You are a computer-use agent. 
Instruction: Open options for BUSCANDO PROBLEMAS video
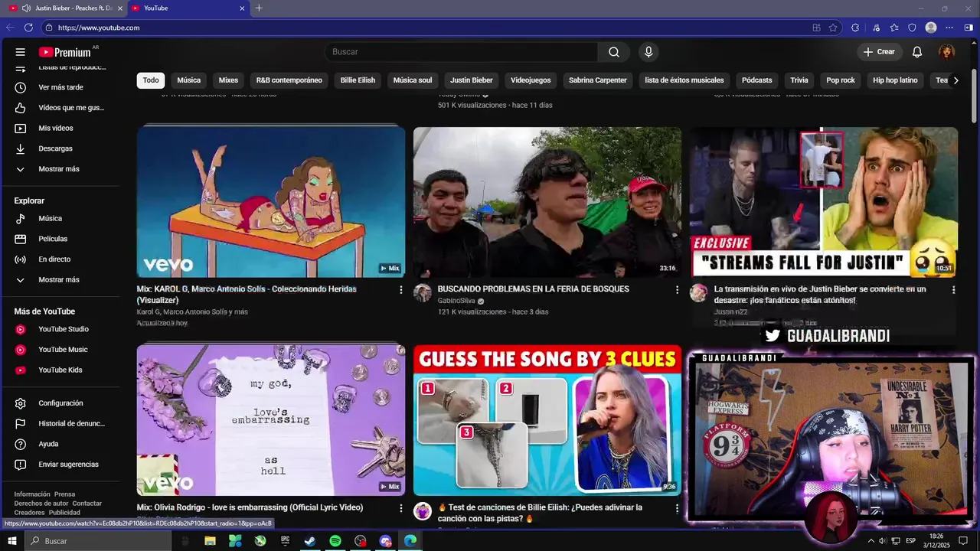(677, 290)
